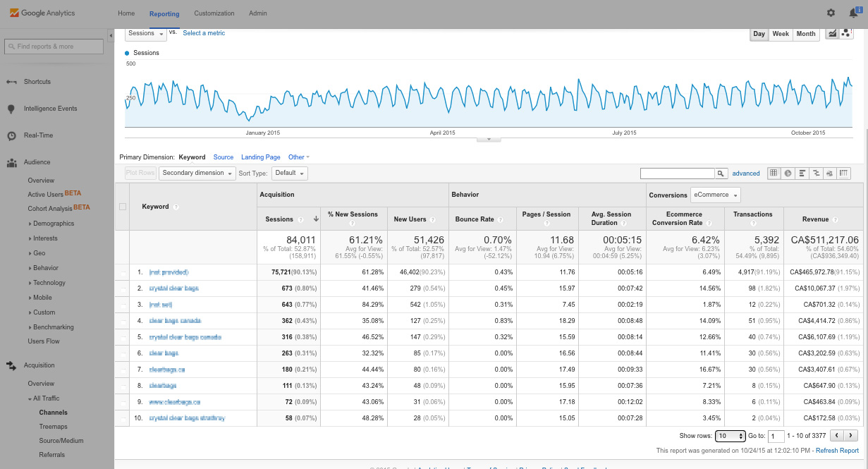Select the Comparison view icon
The height and width of the screenshot is (469, 868).
816,173
